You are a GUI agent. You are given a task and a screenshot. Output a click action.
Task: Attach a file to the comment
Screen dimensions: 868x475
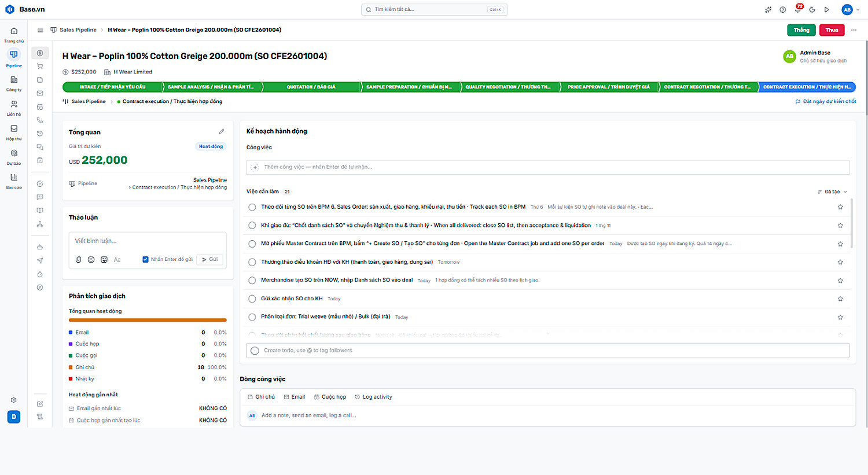point(78,260)
